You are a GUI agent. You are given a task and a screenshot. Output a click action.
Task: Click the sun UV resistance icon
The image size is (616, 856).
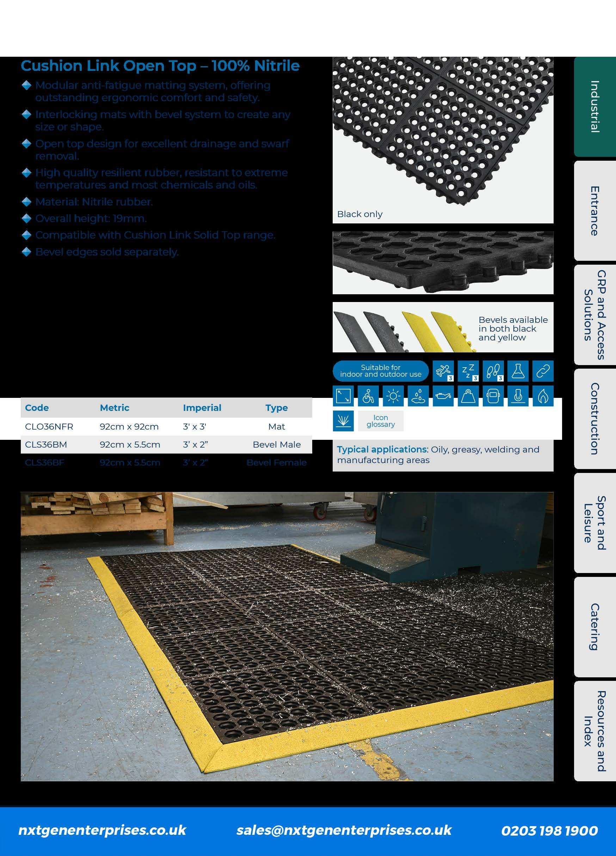pyautogui.click(x=393, y=396)
